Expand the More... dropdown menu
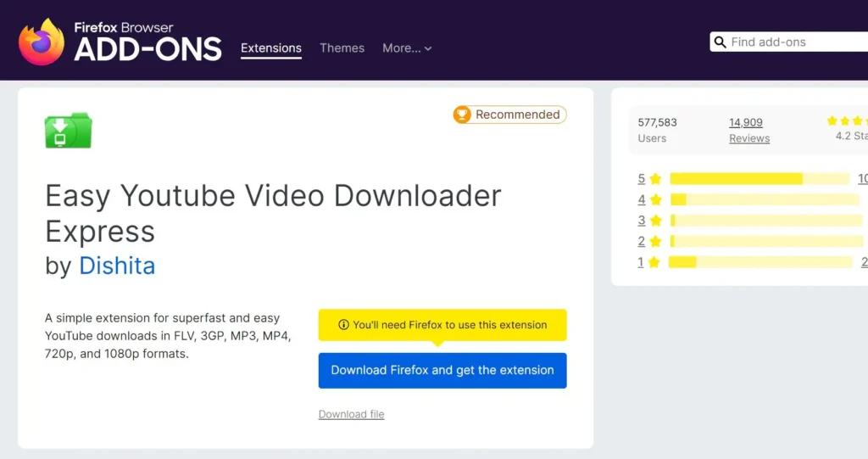This screenshot has width=868, height=459. click(407, 48)
